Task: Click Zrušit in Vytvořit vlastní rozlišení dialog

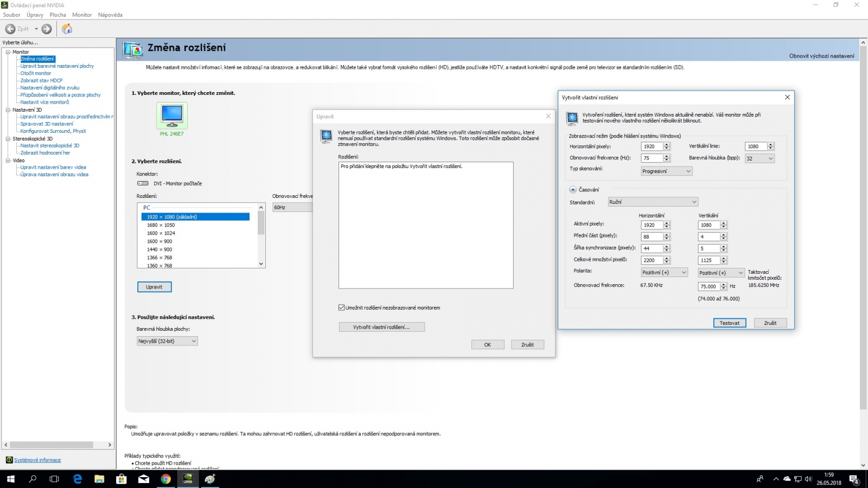Action: (x=770, y=323)
